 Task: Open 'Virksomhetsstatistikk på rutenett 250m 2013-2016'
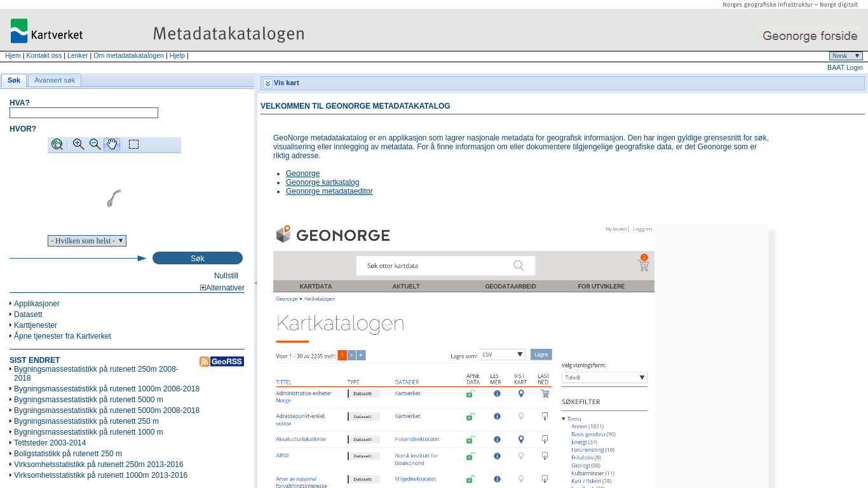pos(98,464)
